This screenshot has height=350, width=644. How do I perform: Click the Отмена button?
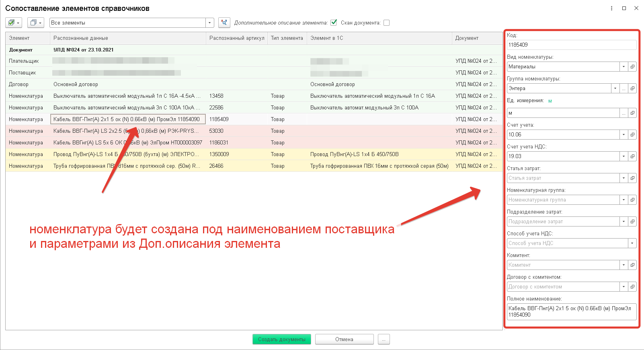[x=345, y=340]
